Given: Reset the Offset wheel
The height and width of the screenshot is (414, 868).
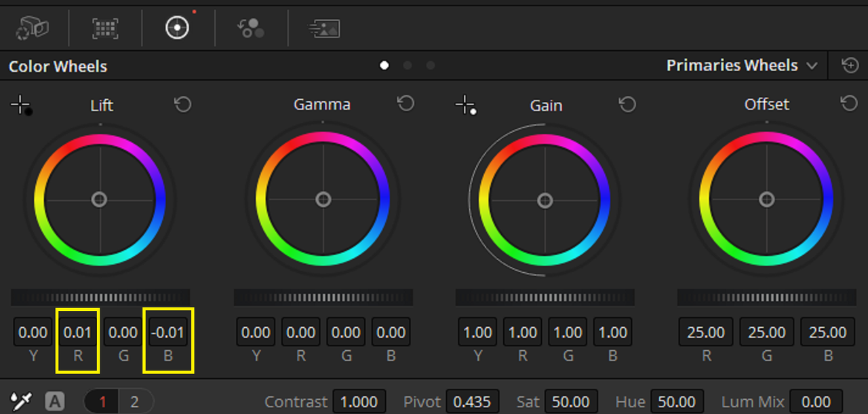Looking at the screenshot, I should pos(849,103).
